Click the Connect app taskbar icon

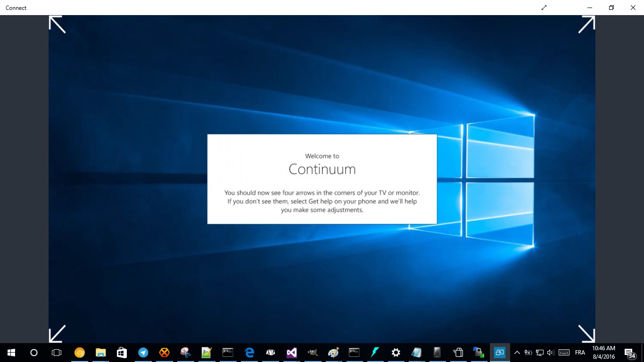(500, 353)
